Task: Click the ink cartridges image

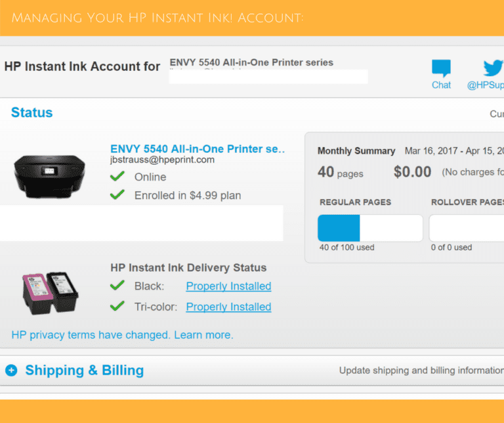Action: (x=50, y=292)
